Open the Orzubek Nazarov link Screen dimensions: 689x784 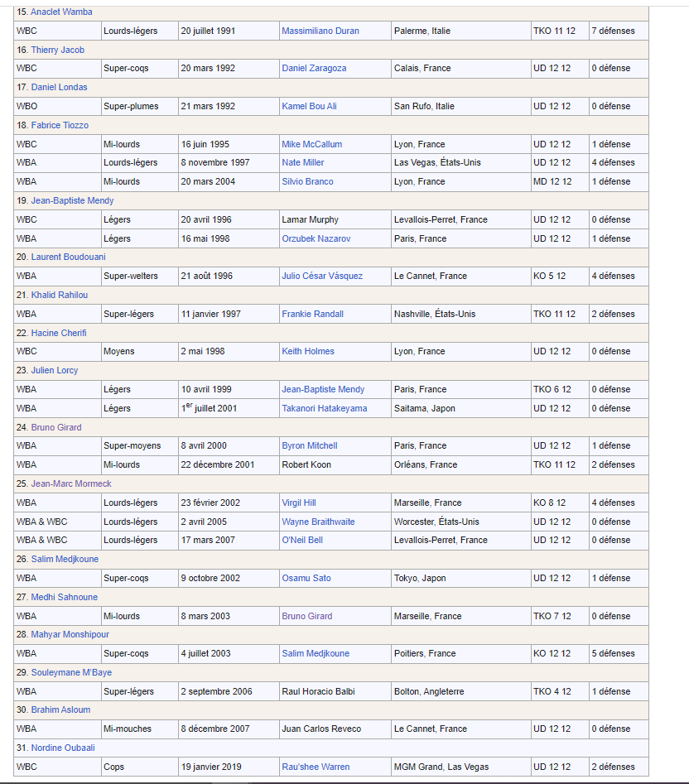click(316, 238)
